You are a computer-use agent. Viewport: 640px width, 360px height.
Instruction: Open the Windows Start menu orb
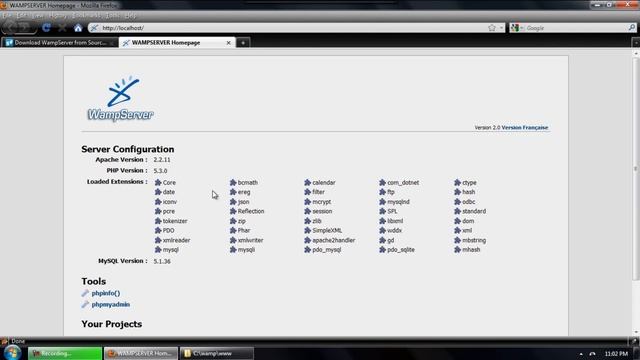(x=12, y=353)
